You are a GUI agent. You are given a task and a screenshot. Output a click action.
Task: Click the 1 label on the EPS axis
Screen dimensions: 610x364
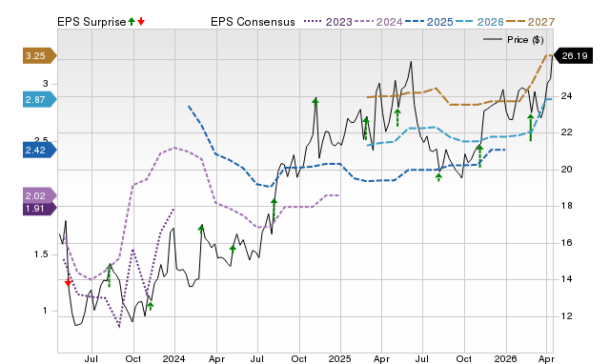click(45, 311)
